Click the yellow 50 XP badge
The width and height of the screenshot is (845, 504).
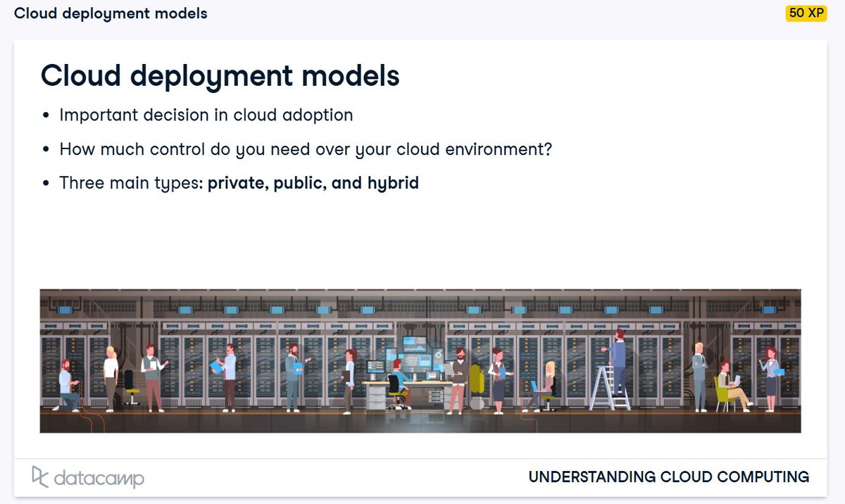[806, 13]
